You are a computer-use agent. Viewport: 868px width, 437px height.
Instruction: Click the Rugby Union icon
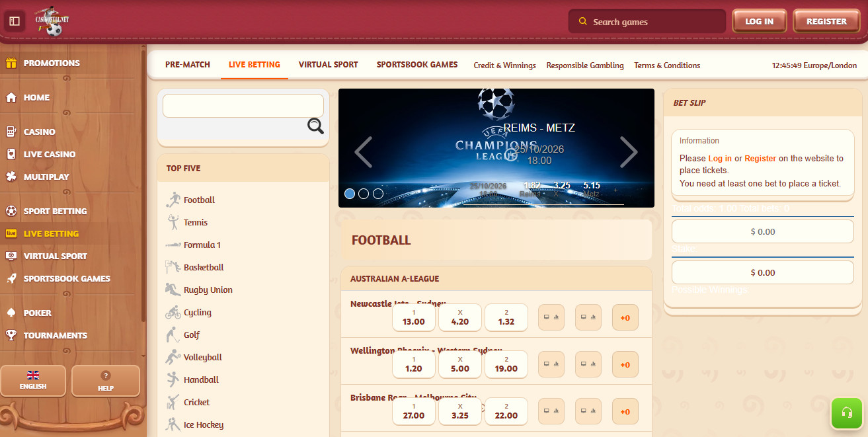click(x=173, y=290)
